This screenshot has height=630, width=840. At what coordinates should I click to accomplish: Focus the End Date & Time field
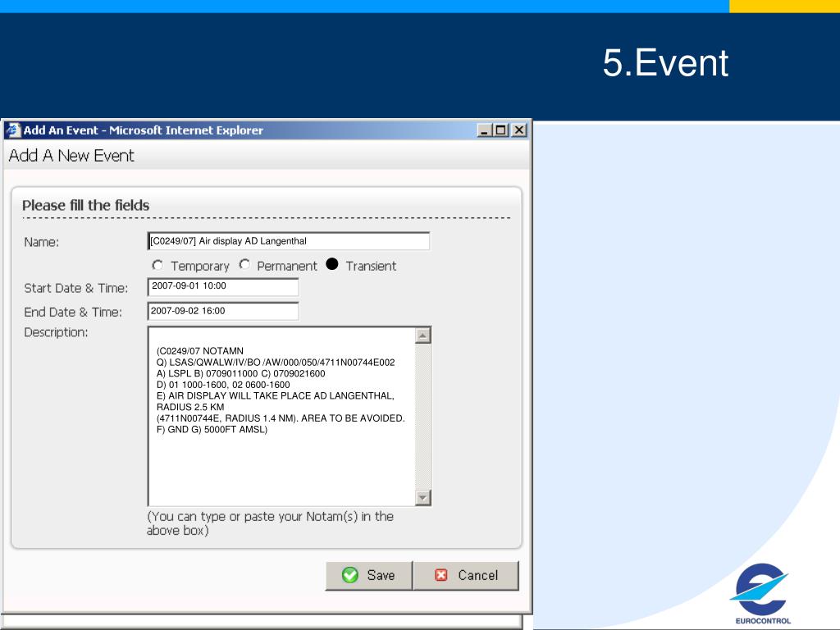223,311
